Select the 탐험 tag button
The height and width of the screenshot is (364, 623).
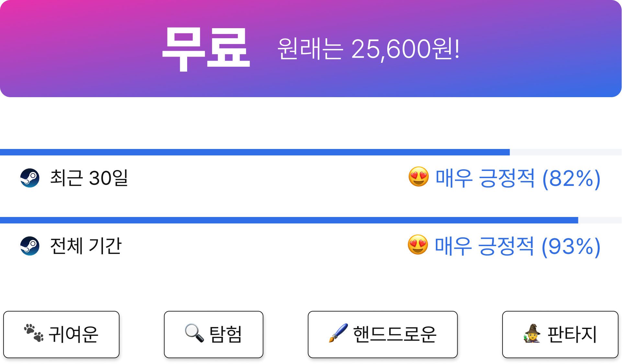click(x=214, y=335)
